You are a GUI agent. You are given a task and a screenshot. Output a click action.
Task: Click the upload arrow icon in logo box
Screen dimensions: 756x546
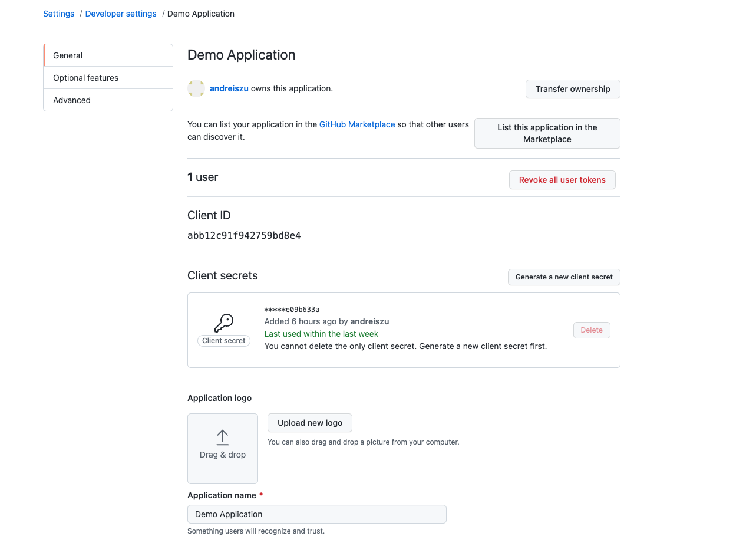click(x=222, y=437)
